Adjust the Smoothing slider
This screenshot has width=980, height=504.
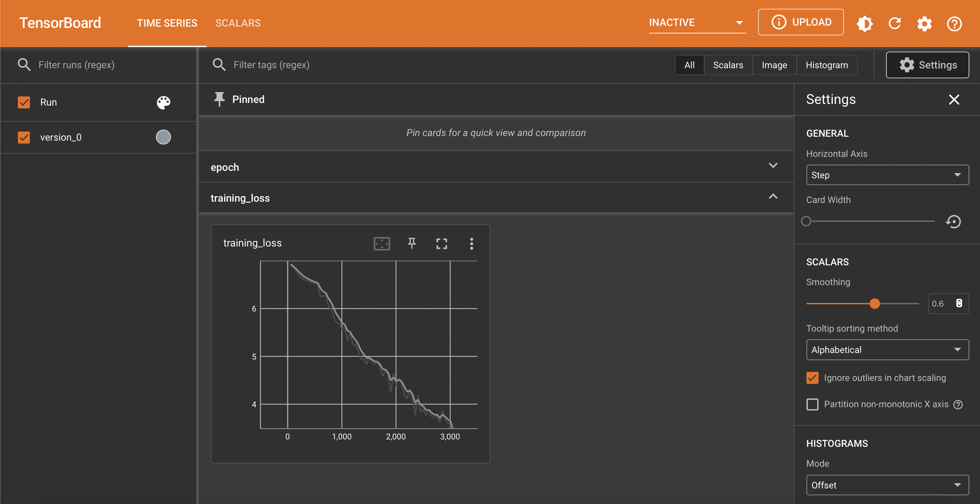[875, 303]
